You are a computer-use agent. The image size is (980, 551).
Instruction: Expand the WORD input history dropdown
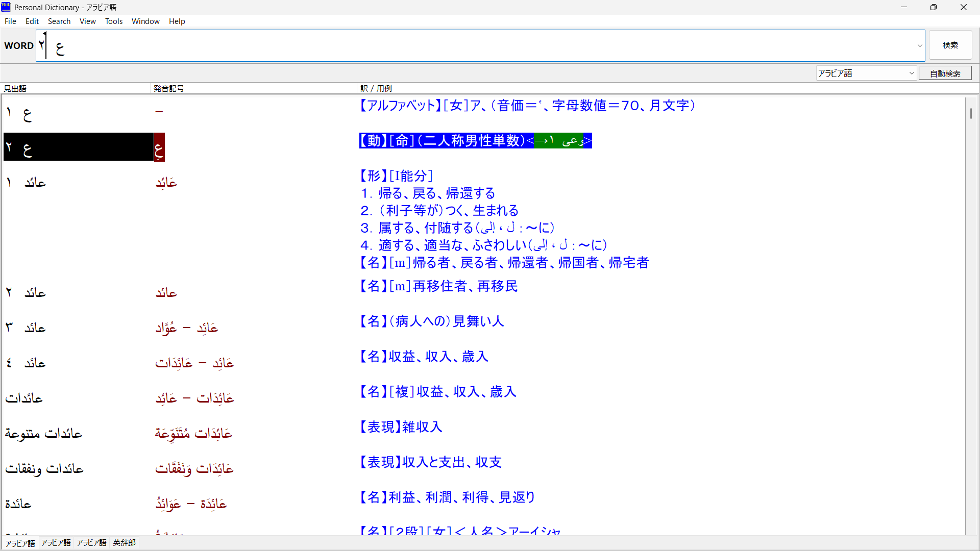click(x=920, y=45)
